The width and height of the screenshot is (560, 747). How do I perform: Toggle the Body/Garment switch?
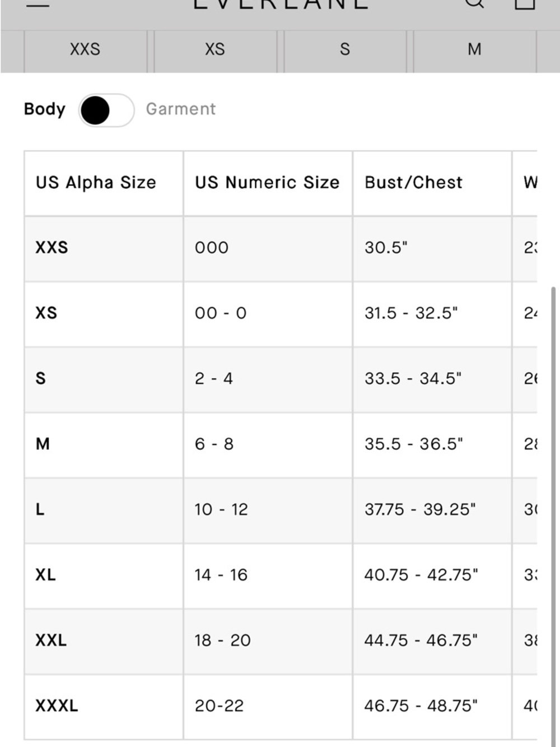[106, 110]
